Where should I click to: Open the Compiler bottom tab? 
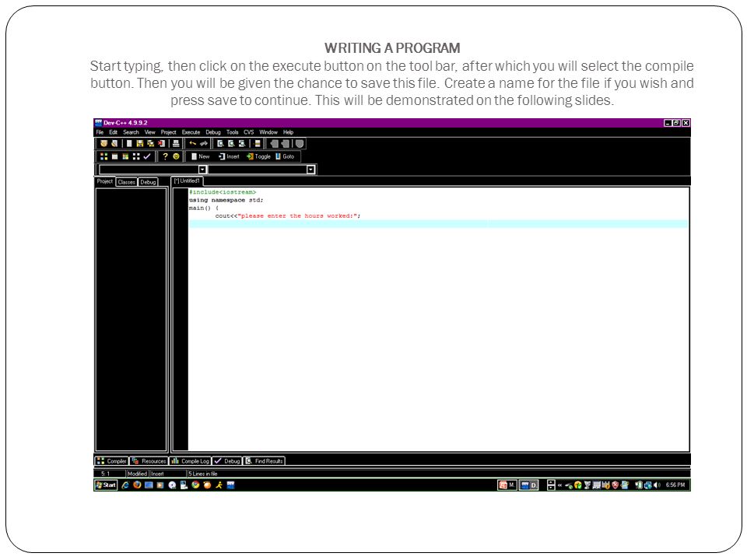pos(112,461)
